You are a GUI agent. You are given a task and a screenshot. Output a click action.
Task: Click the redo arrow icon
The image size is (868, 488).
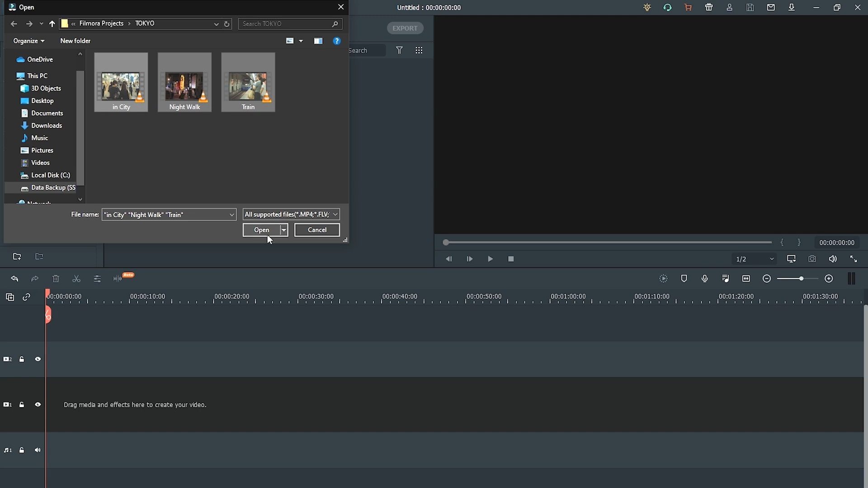point(34,278)
